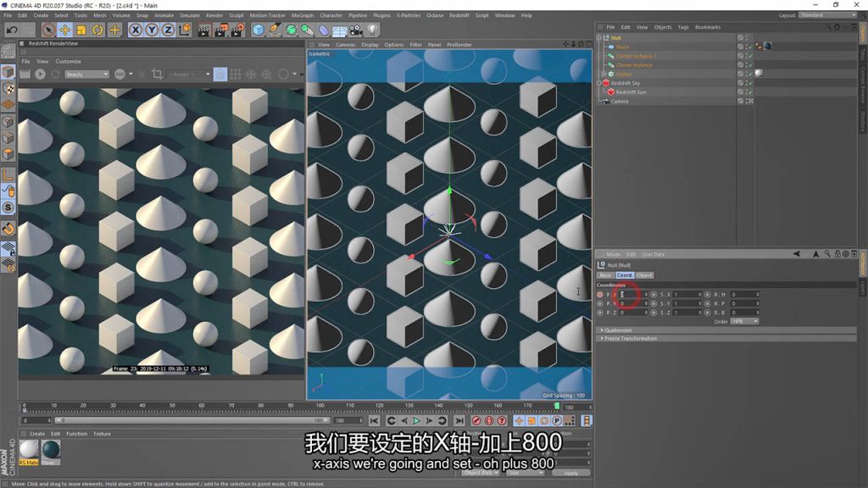
Task: Toggle Cloner Instance.1 enable checkmark
Action: click(749, 56)
